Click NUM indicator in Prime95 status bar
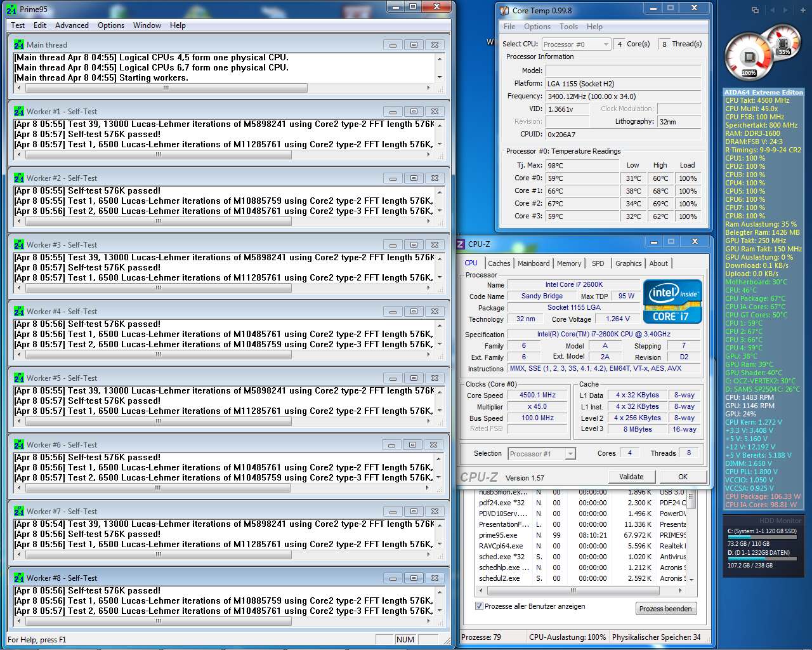 tap(405, 639)
